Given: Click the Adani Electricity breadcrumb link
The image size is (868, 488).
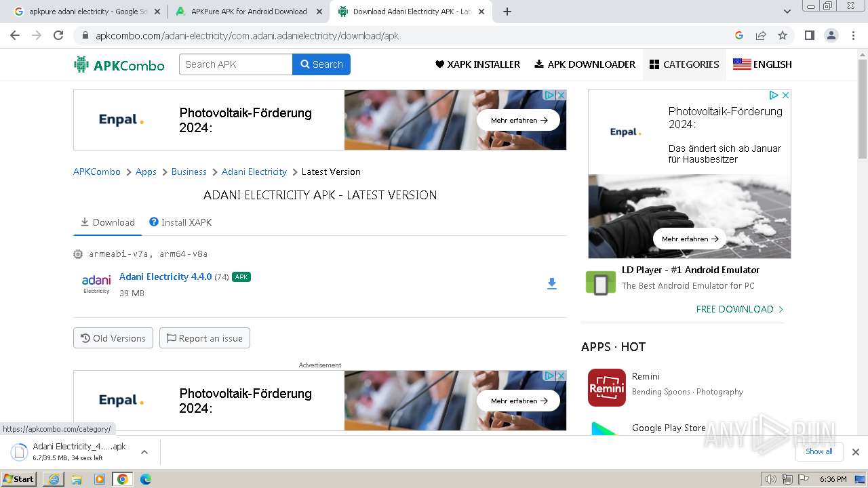Looking at the screenshot, I should pyautogui.click(x=254, y=171).
